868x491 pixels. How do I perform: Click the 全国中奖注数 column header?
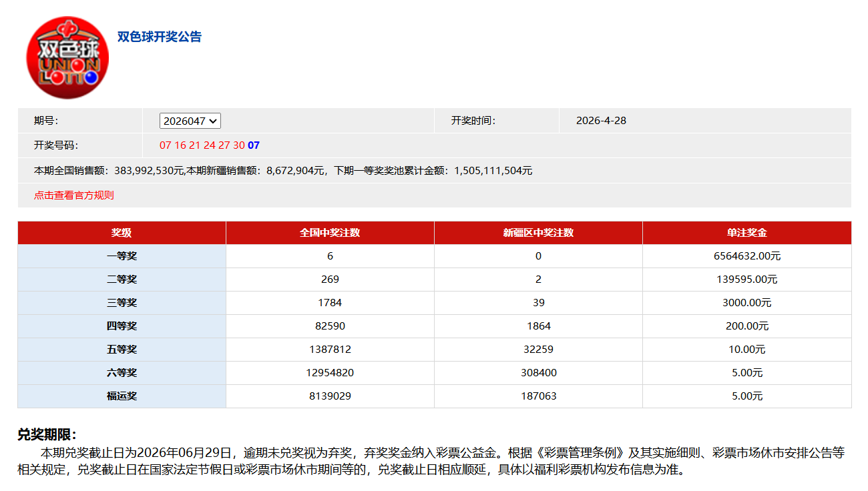[330, 233]
